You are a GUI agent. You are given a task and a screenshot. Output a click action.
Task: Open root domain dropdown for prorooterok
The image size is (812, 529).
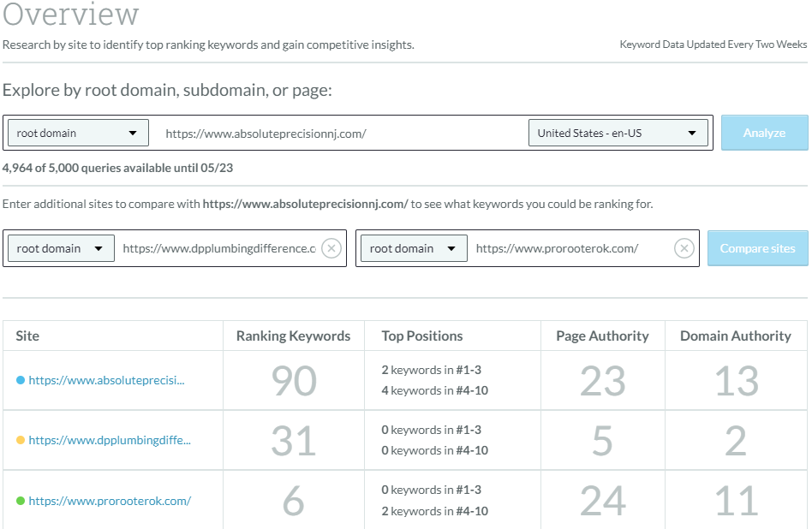414,248
